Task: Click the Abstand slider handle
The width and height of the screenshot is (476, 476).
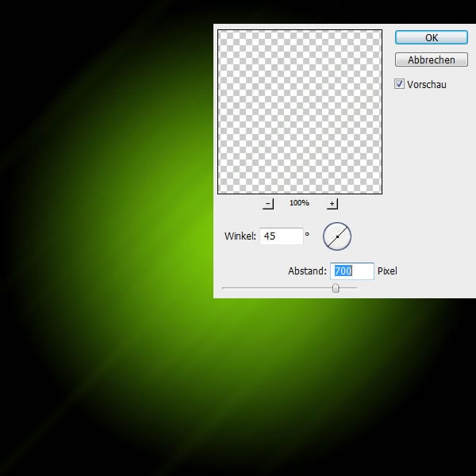Action: click(336, 288)
